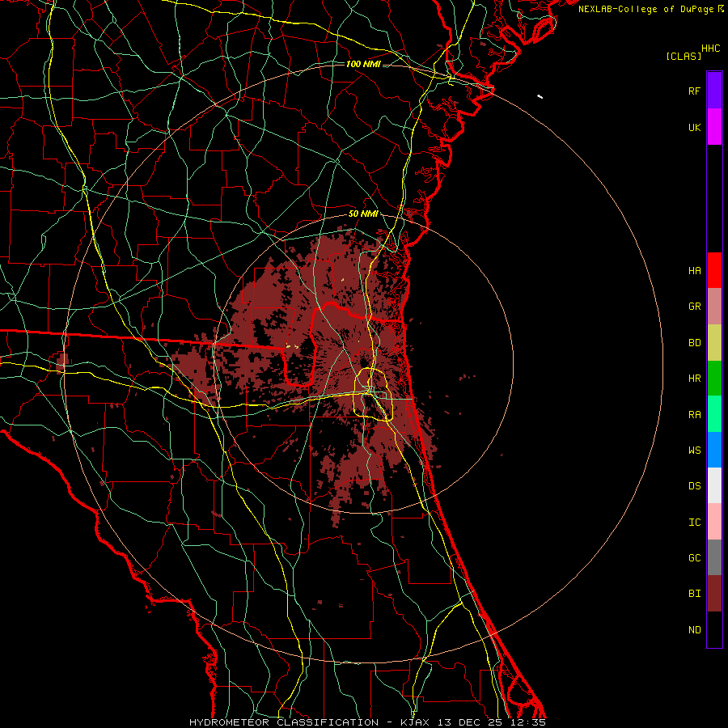Click the 50 NMI range ring label
Image resolution: width=728 pixels, height=728 pixels.
[363, 214]
